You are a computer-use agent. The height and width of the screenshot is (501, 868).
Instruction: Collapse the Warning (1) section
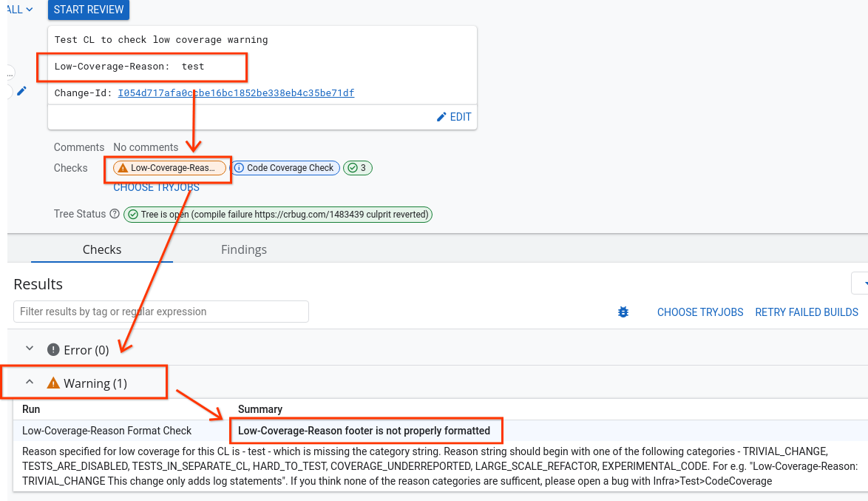30,383
